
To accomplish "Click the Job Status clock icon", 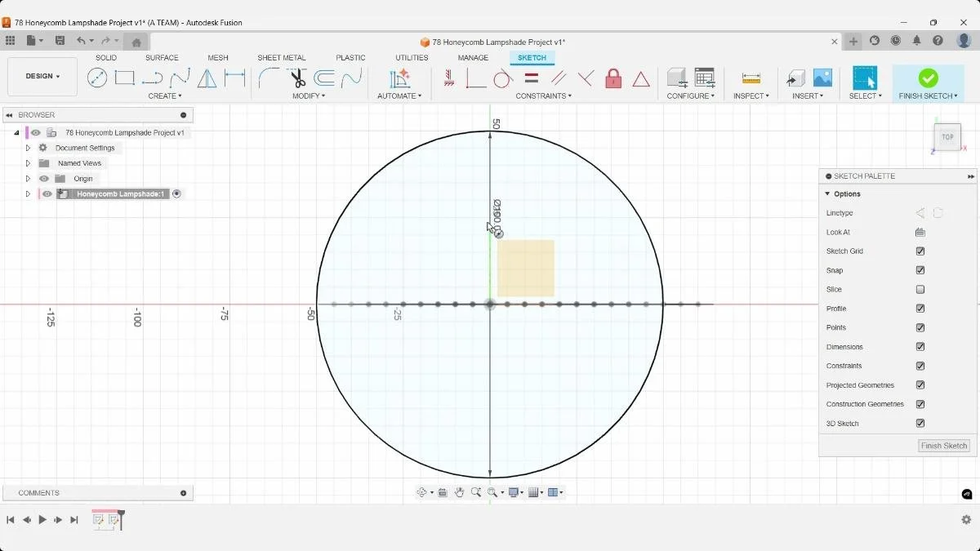I will coord(895,41).
